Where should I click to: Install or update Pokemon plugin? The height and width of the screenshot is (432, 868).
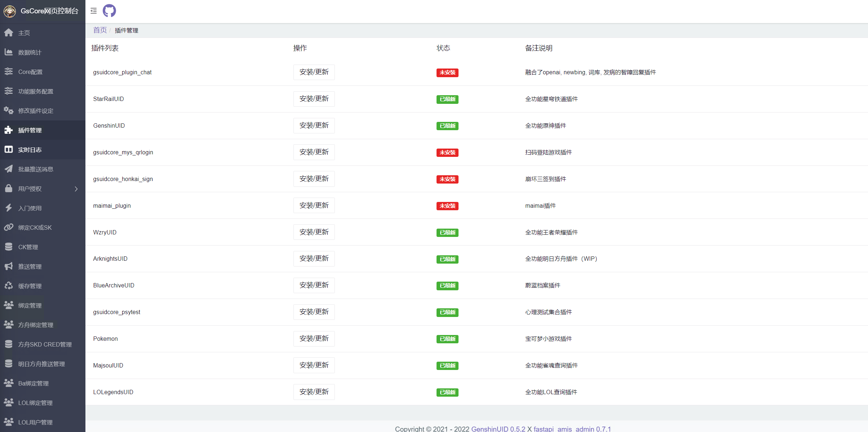pyautogui.click(x=314, y=339)
